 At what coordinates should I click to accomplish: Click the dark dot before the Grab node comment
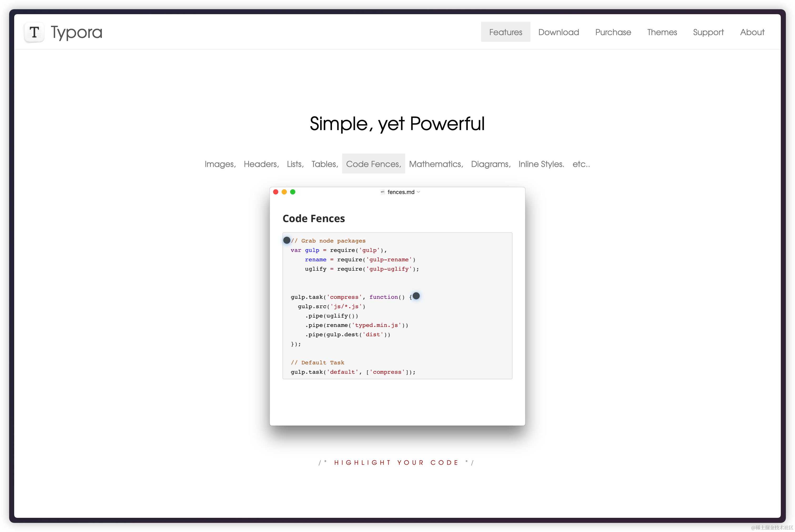point(287,240)
